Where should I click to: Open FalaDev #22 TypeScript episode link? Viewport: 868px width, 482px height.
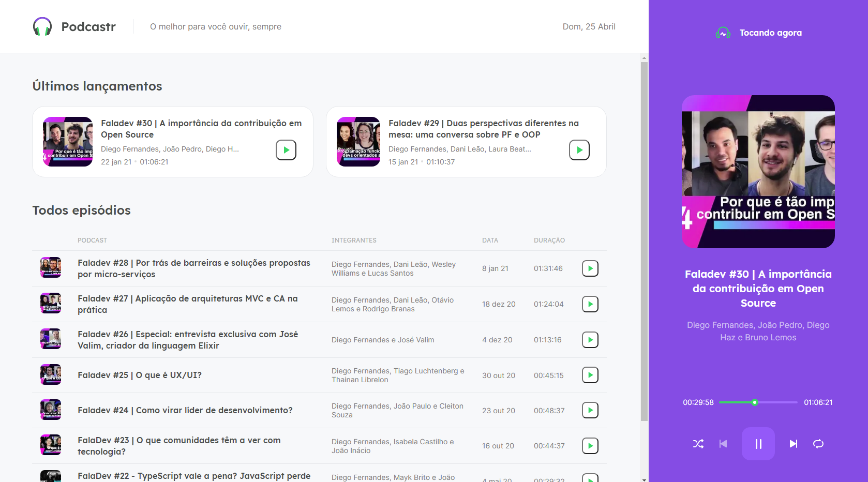(194, 476)
